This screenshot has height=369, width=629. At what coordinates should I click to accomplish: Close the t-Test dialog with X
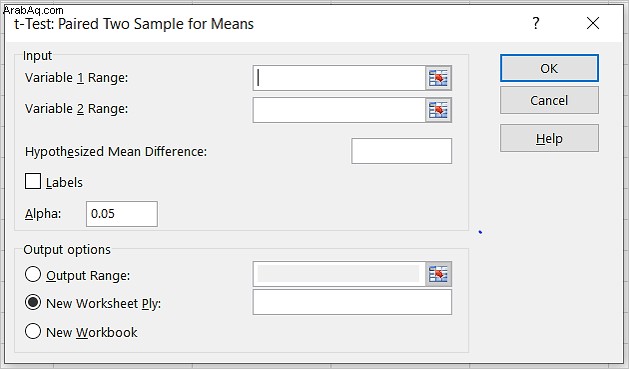click(593, 23)
